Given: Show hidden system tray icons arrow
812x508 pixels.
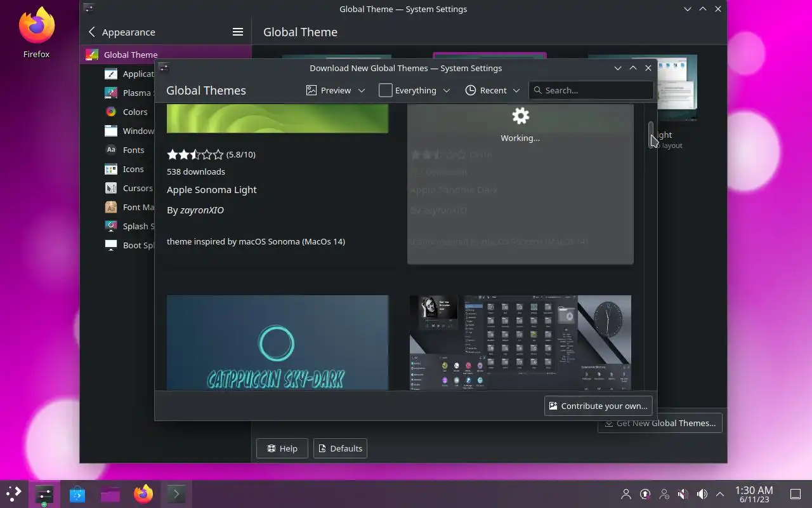Looking at the screenshot, I should click(x=720, y=493).
